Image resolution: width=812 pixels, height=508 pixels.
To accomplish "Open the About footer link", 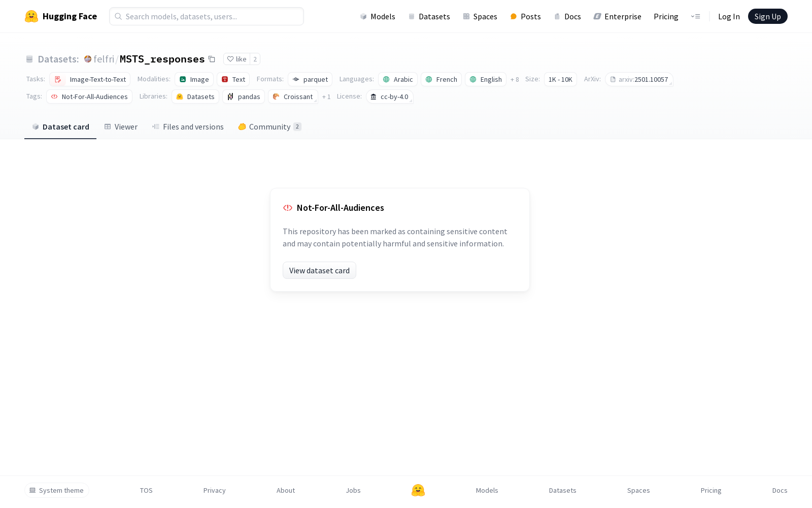I will click(x=286, y=490).
